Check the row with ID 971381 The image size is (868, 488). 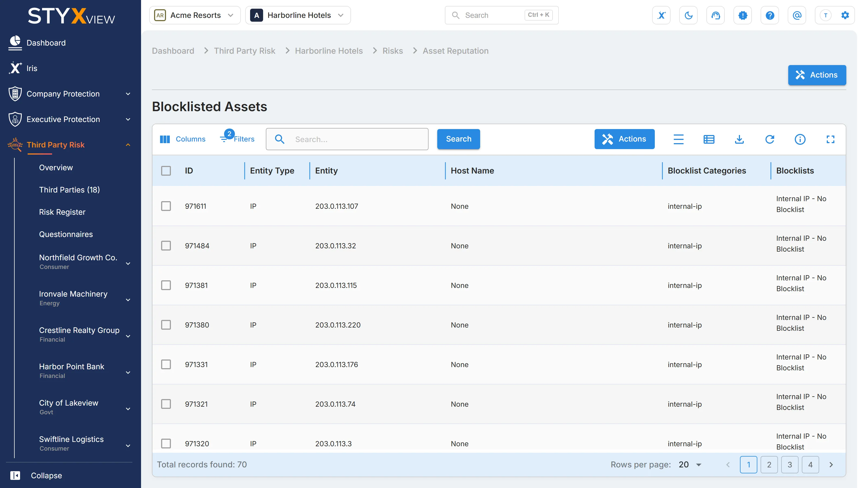(166, 285)
